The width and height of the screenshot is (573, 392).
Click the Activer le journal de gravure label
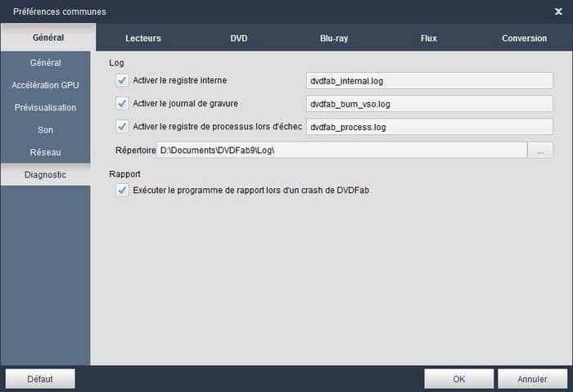pos(185,103)
